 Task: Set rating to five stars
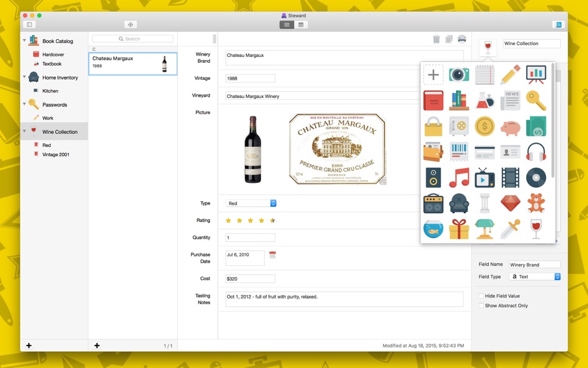[272, 221]
